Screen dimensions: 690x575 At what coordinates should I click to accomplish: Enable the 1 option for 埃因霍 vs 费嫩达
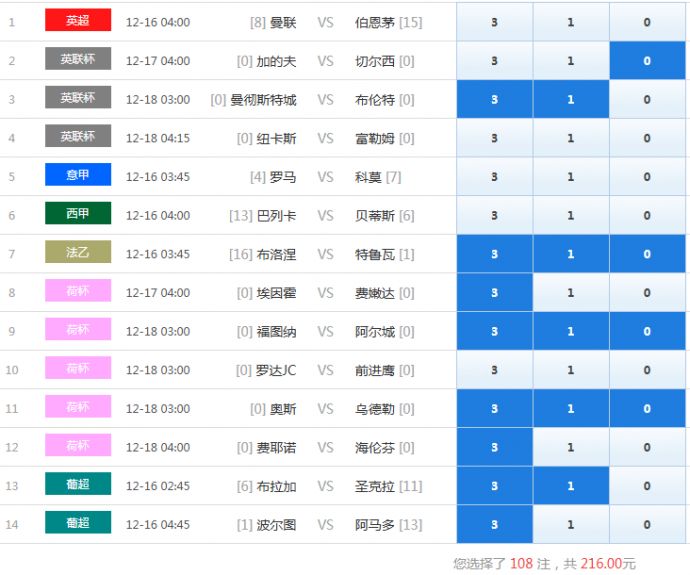(571, 293)
